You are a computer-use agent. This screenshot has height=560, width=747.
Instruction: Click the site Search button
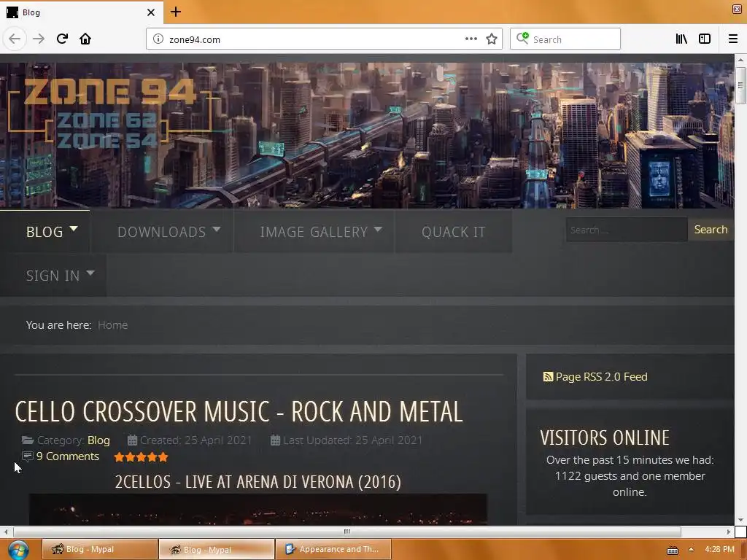point(711,230)
